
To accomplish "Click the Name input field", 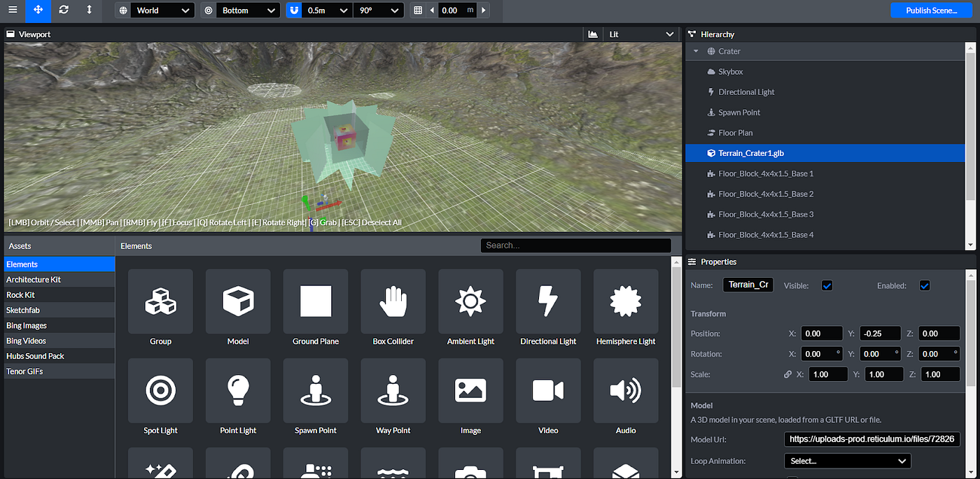I will (x=748, y=285).
